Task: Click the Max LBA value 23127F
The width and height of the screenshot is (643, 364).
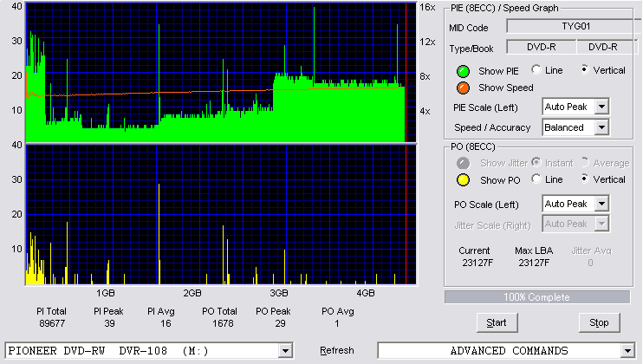Action: (x=534, y=263)
